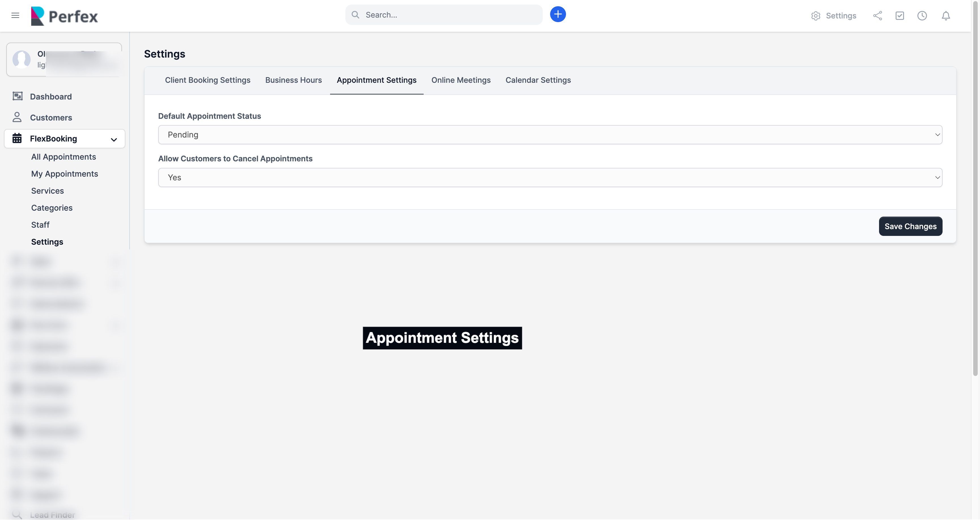Viewport: 980px width, 520px height.
Task: Open the clock timers icon
Action: pos(922,16)
